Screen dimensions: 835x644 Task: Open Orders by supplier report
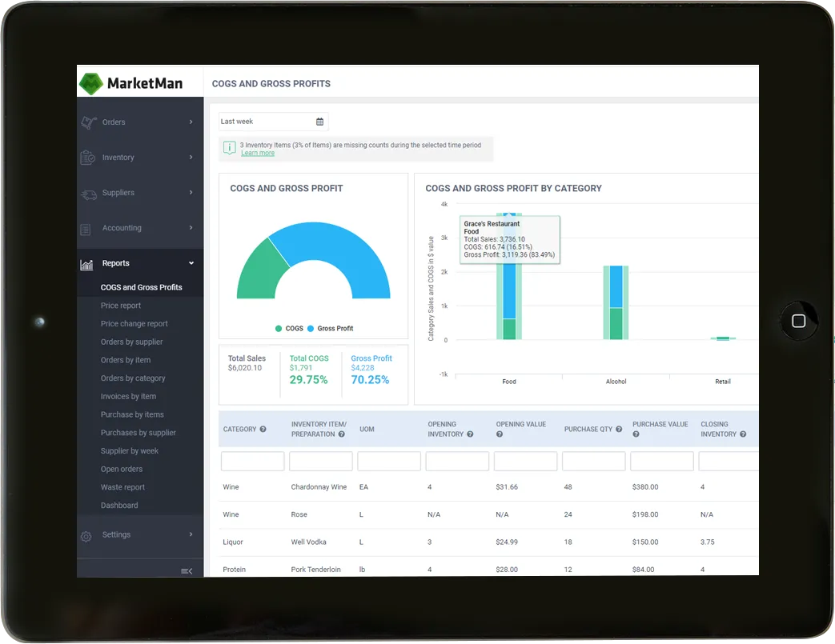131,342
